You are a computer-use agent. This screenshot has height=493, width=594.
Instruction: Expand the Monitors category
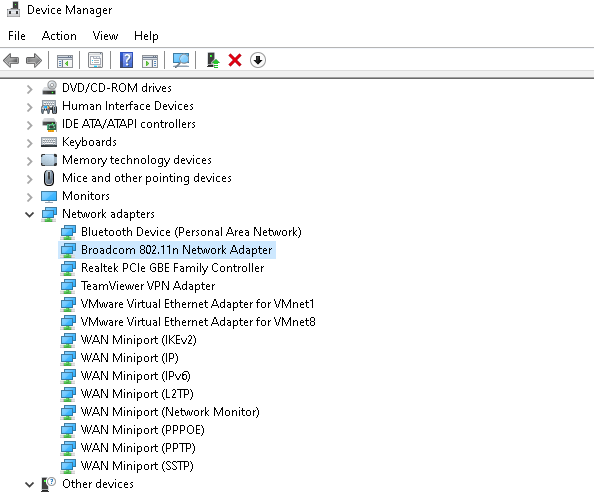30,197
